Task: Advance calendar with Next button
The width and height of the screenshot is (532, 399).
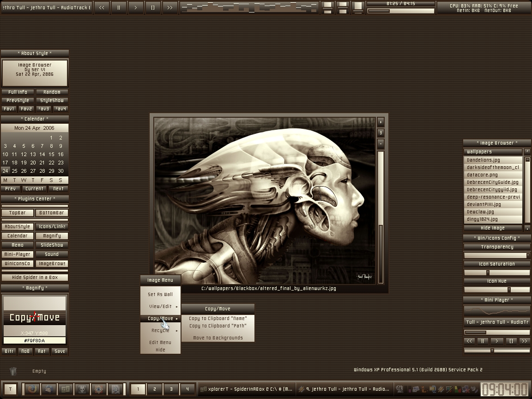Action: click(x=58, y=188)
